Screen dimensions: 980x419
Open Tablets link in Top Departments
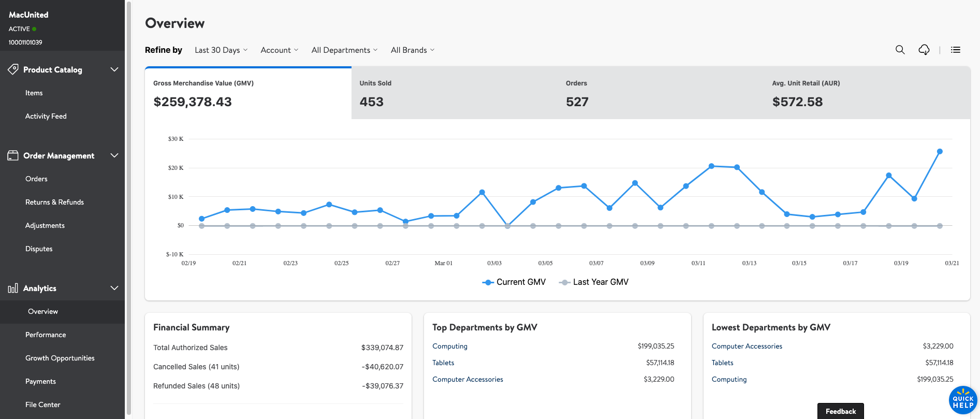[443, 363]
